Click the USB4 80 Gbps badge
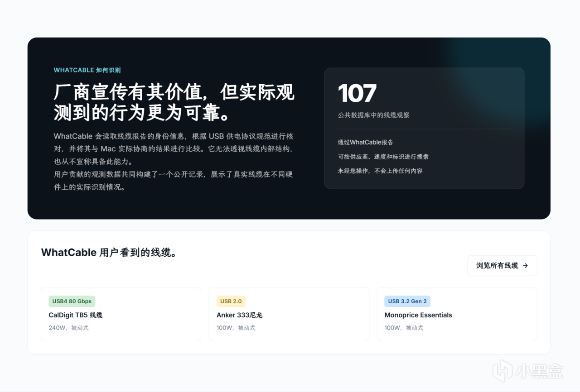This screenshot has width=580, height=392. point(72,301)
